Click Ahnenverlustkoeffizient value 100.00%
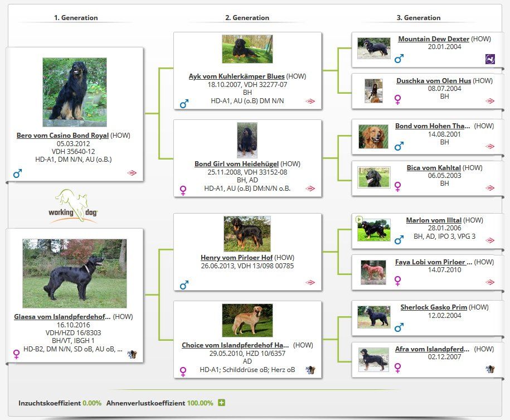 click(x=200, y=403)
